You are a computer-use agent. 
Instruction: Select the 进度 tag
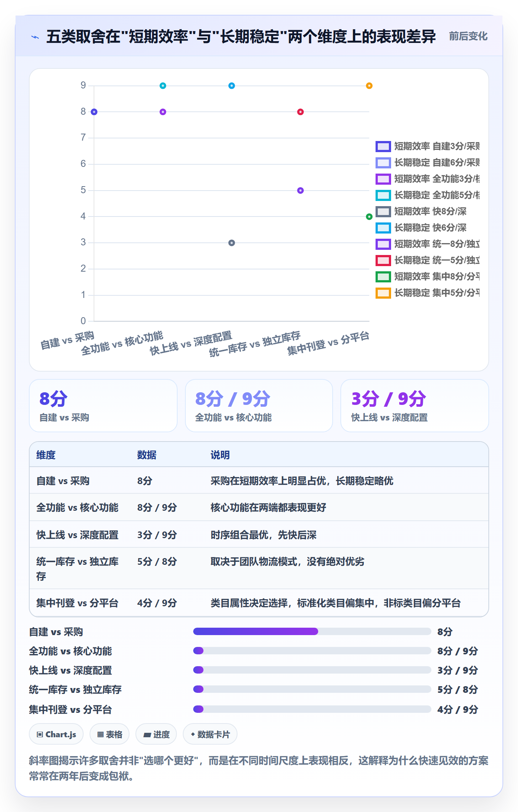[x=156, y=734]
